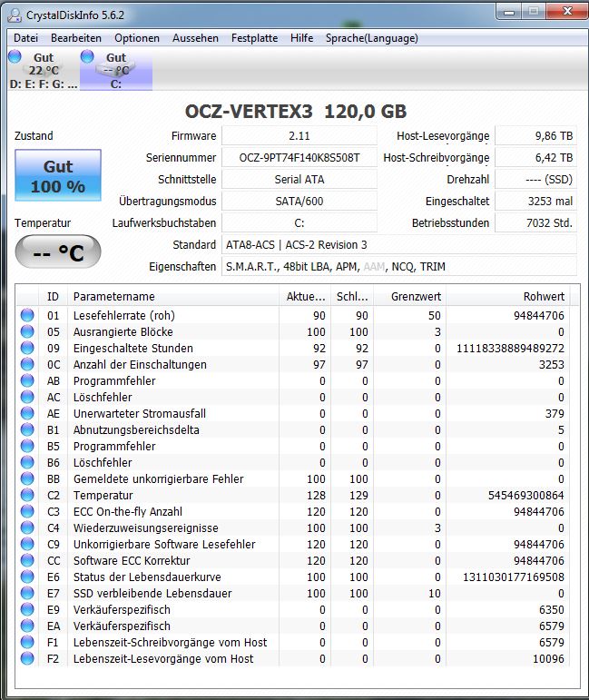589x700 pixels.
Task: Click status orb for B6 Löschfehler
Action: click(x=27, y=462)
